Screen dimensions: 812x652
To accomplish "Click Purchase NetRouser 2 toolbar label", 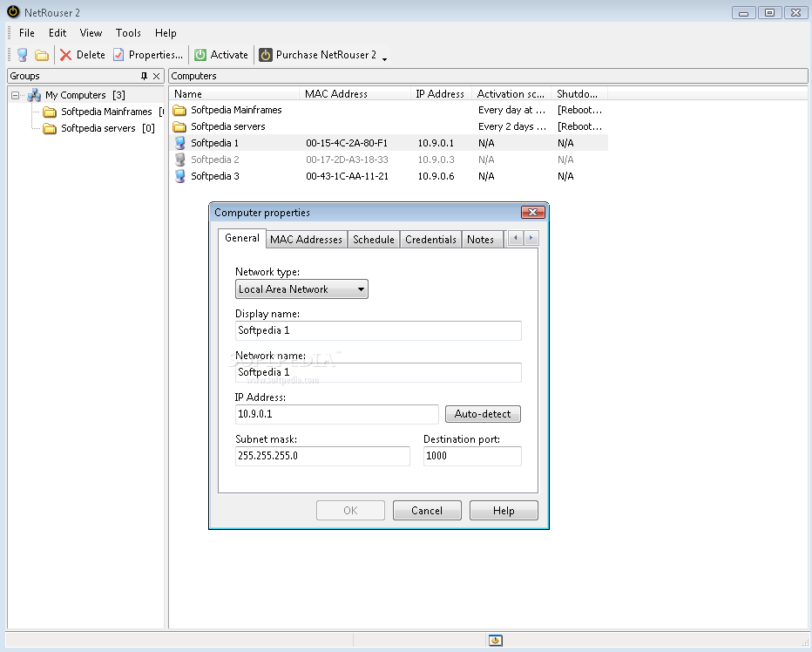I will [326, 55].
